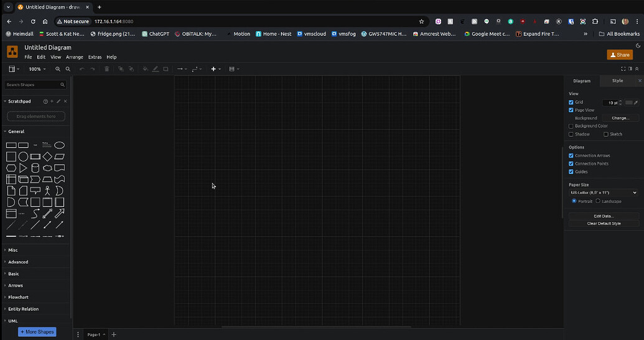
Task: Uncheck the Connection Arrows option
Action: pos(571,155)
